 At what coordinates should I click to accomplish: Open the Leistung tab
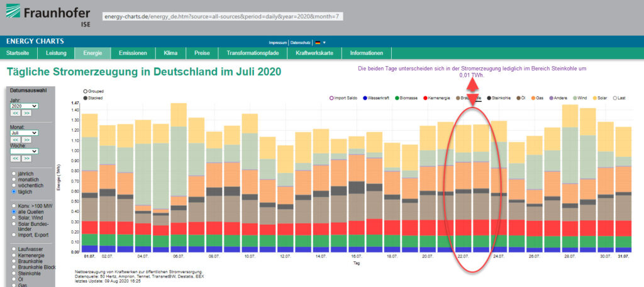point(56,53)
